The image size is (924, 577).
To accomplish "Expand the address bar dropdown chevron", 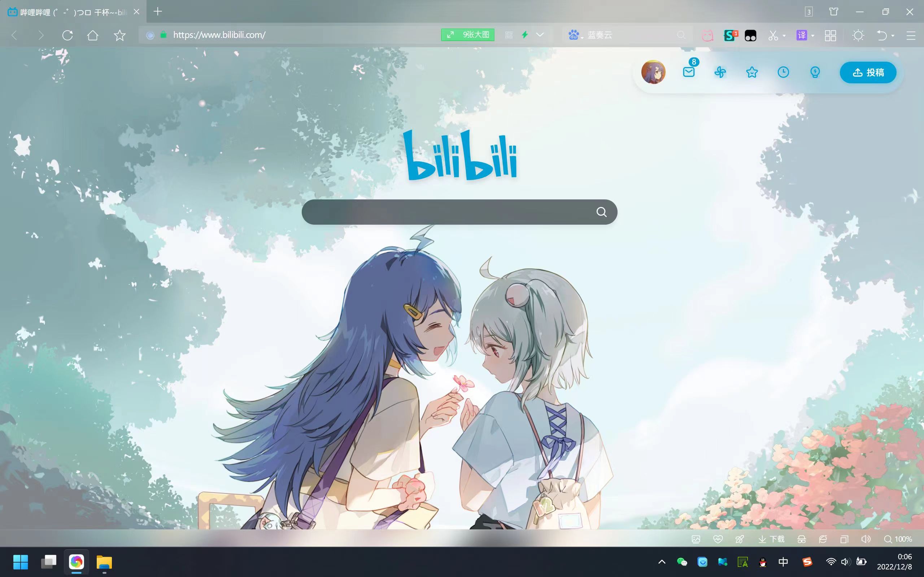I will [x=540, y=35].
